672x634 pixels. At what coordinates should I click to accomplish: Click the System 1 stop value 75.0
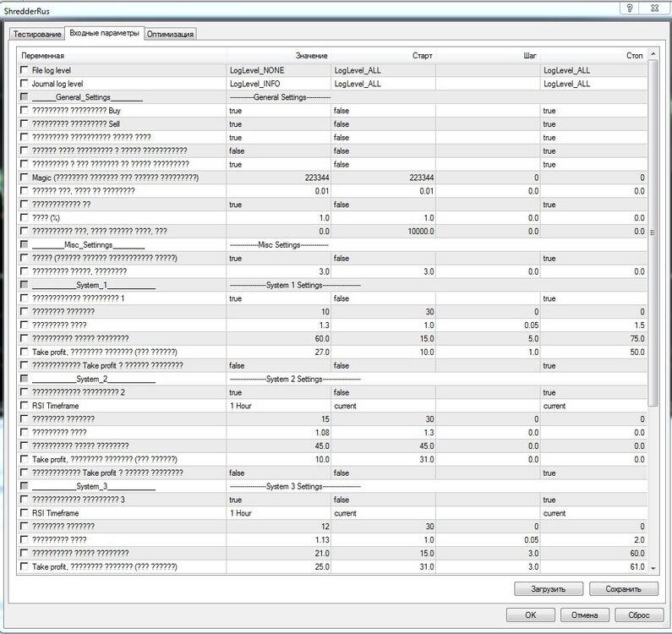636,339
